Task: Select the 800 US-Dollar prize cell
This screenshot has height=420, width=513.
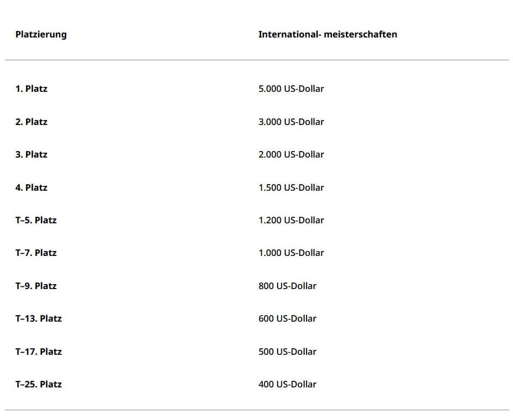Action: tap(287, 286)
